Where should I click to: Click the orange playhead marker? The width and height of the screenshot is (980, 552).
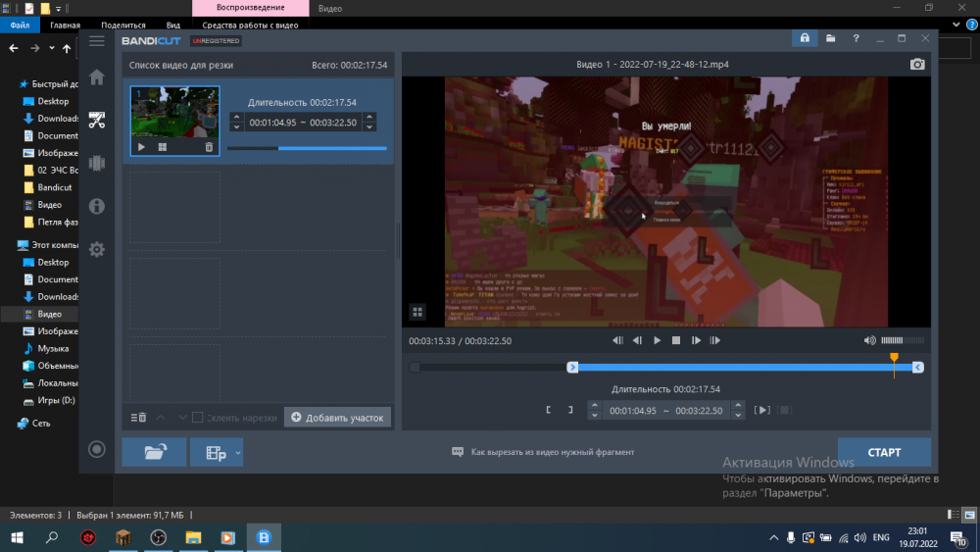pos(895,358)
